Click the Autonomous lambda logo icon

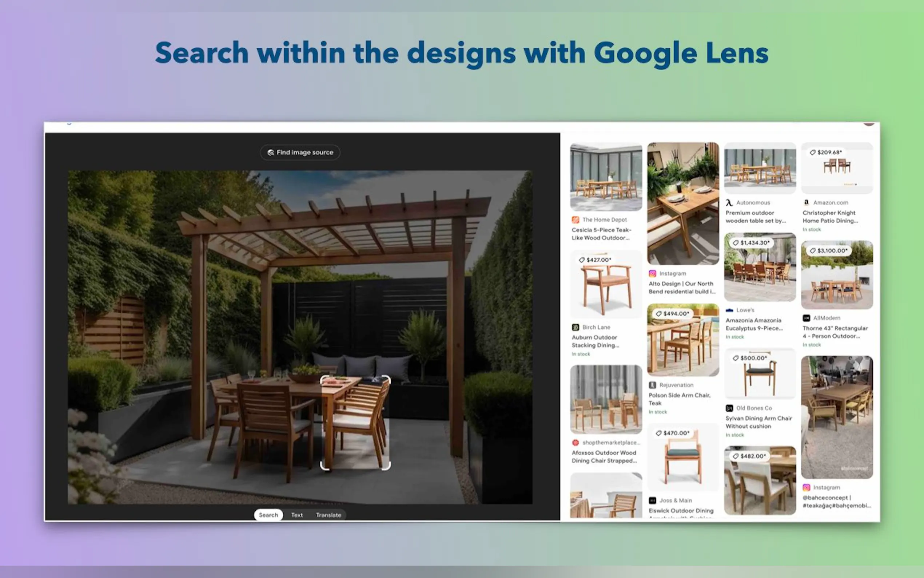click(x=729, y=203)
